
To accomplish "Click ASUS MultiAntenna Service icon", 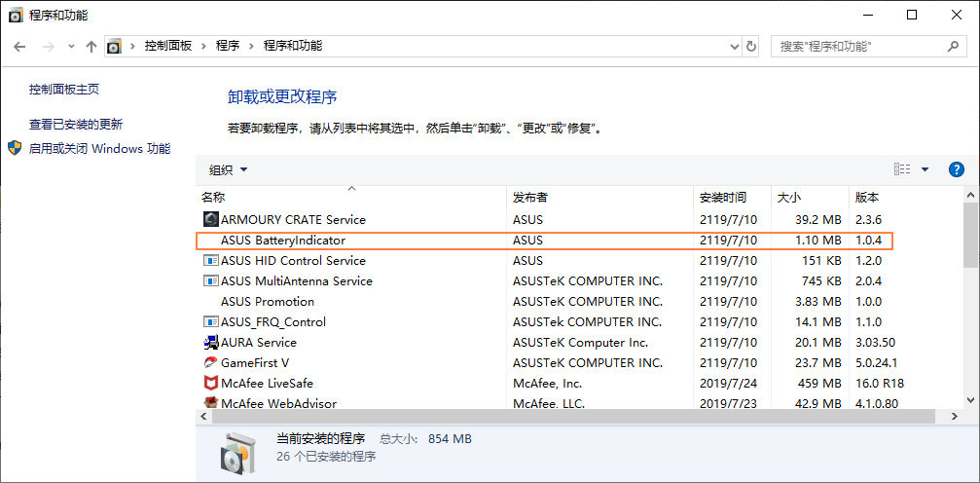I will coord(211,280).
